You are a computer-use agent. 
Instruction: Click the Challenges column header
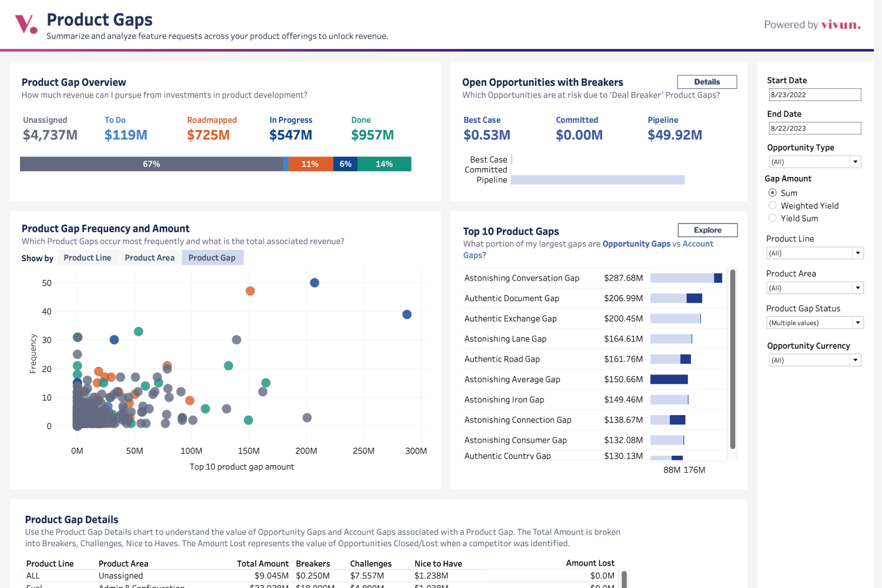pos(370,563)
